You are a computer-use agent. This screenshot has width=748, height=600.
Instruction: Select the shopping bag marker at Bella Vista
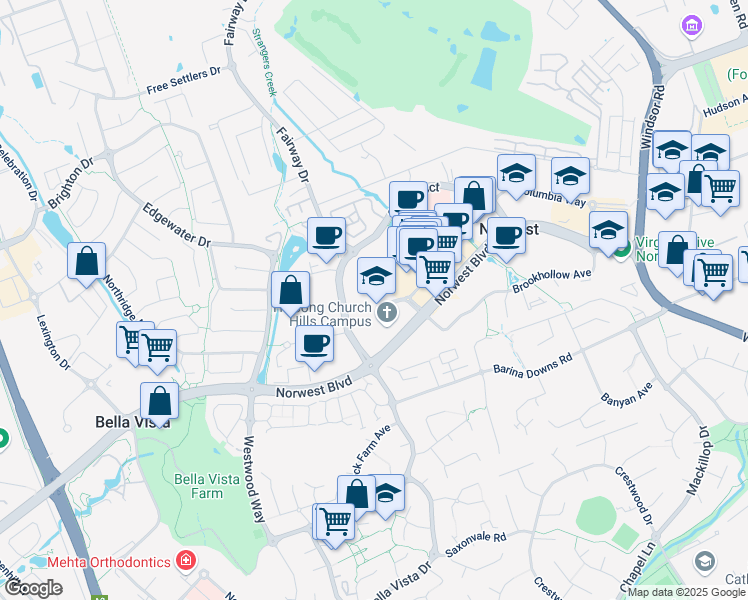(x=159, y=404)
